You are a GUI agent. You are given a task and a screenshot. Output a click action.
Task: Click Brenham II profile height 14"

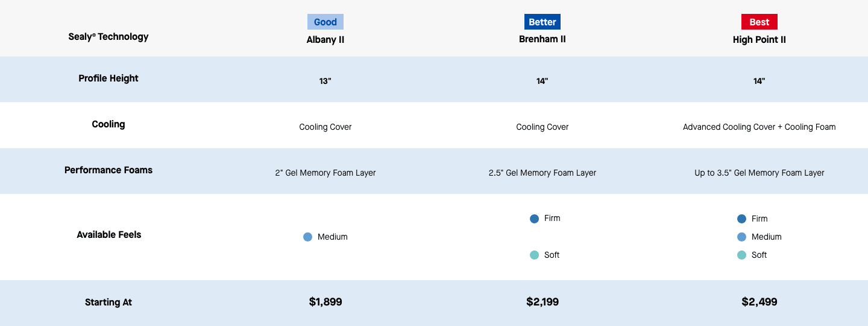tap(542, 81)
